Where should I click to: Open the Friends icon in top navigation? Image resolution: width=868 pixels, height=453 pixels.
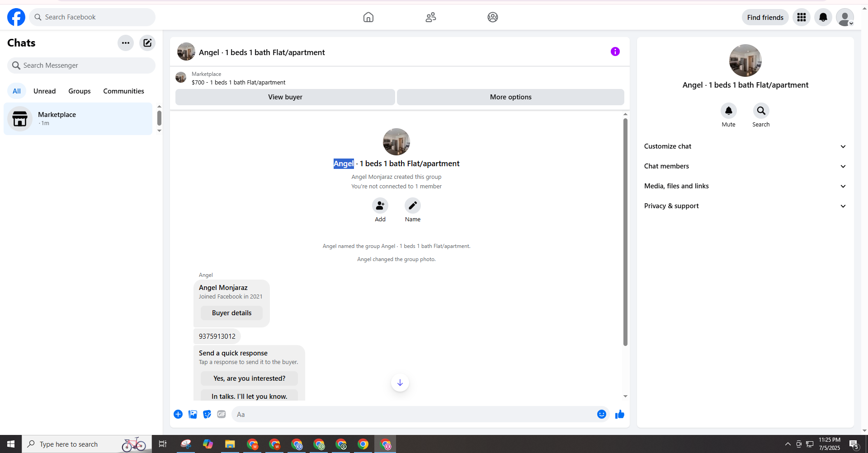tap(431, 17)
